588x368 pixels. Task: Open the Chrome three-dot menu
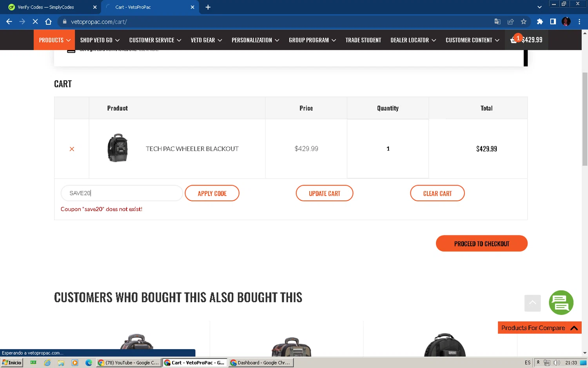click(x=579, y=22)
